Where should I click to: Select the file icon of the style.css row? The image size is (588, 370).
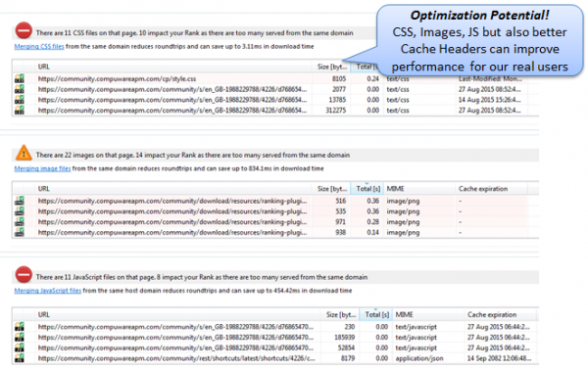coord(20,78)
